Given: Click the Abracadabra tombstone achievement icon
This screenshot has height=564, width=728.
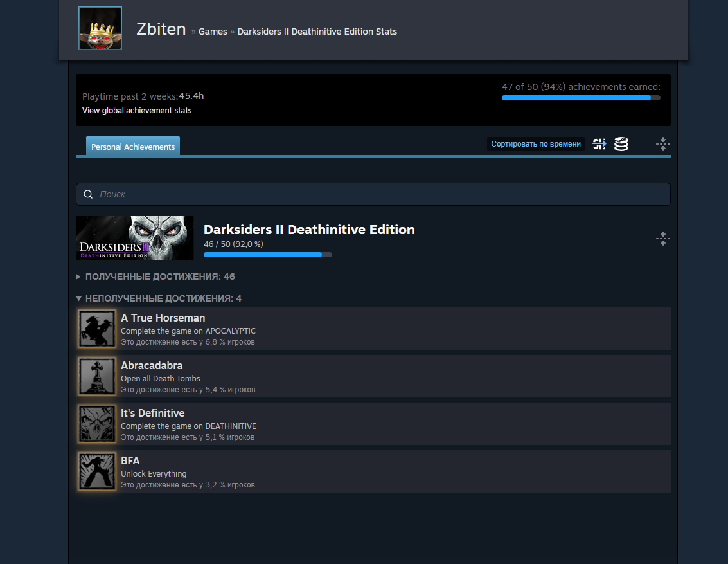Looking at the screenshot, I should [96, 376].
